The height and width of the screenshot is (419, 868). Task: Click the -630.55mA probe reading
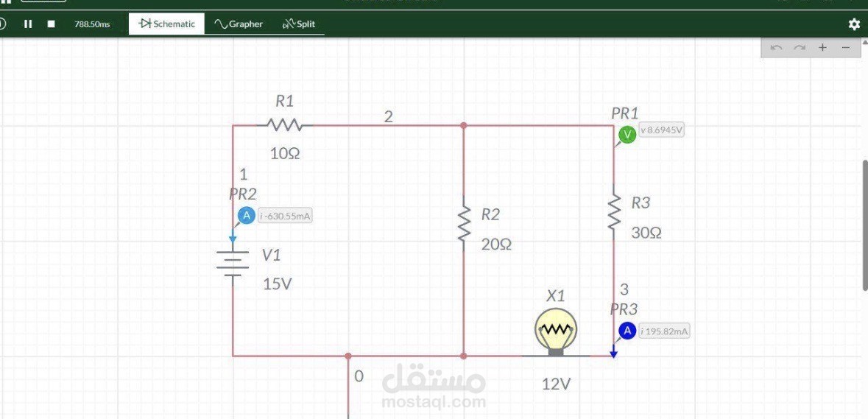(x=285, y=216)
